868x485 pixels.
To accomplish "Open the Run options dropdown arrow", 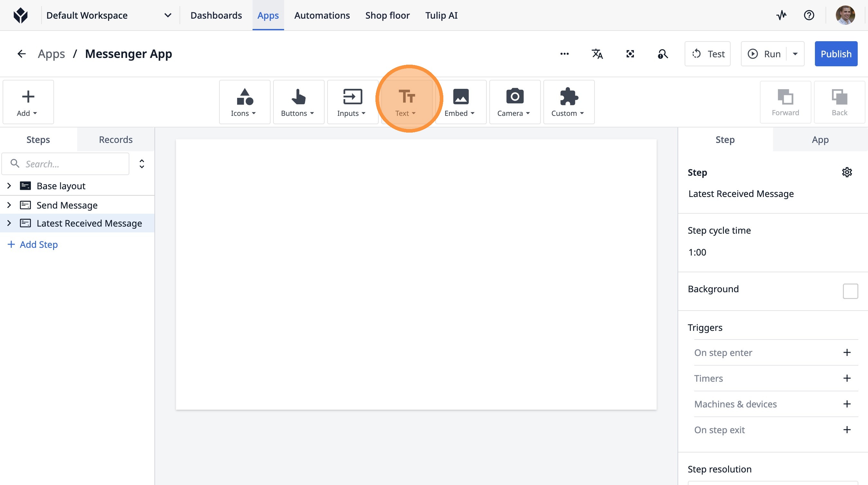I will pos(795,54).
